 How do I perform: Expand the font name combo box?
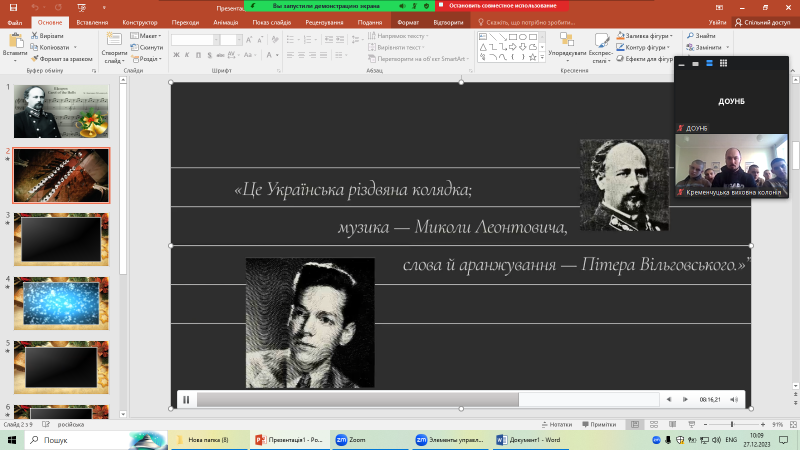coord(216,40)
